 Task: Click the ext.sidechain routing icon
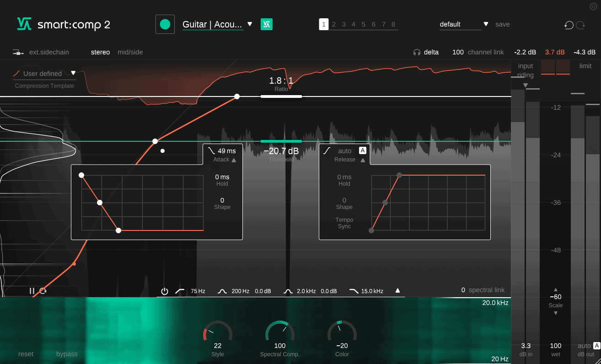[18, 52]
